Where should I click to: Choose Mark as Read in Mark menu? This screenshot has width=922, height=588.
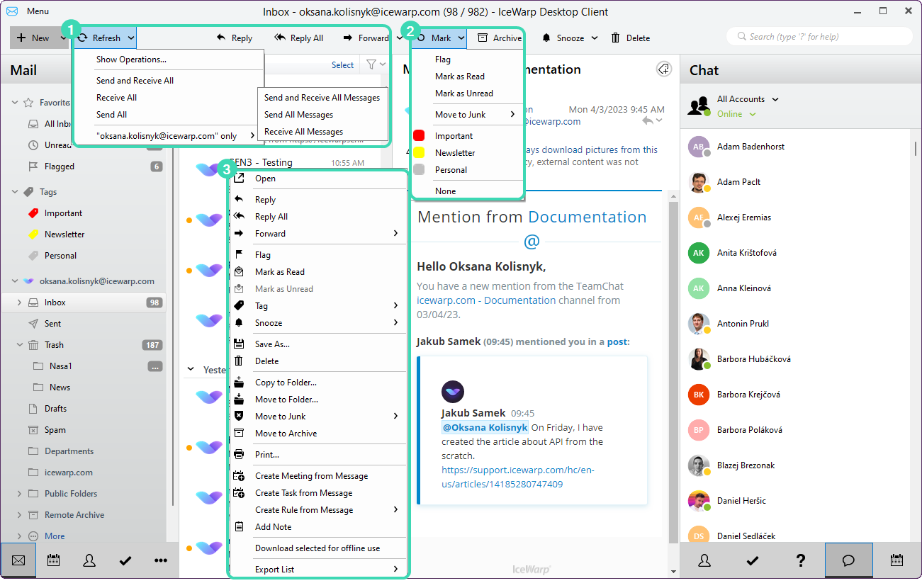coord(460,77)
